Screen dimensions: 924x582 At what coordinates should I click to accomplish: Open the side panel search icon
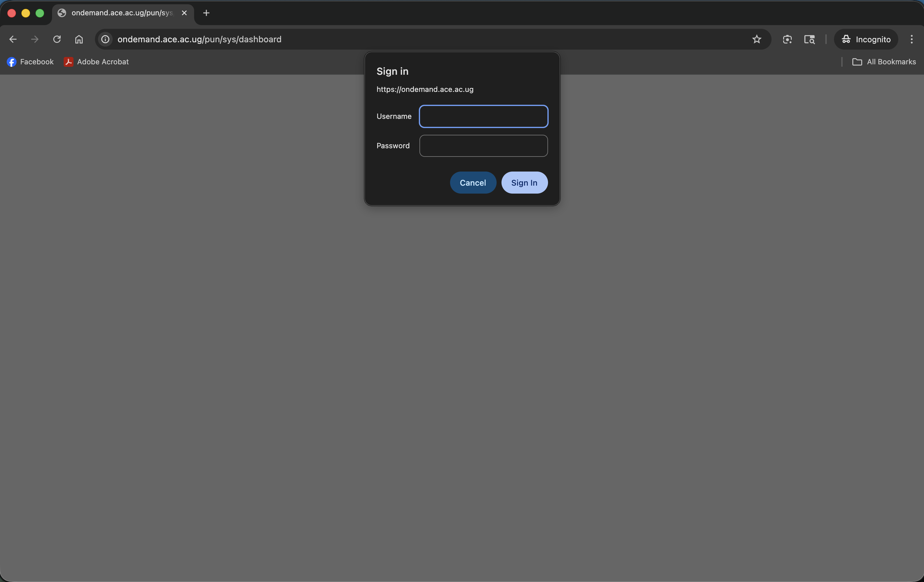[x=810, y=39]
